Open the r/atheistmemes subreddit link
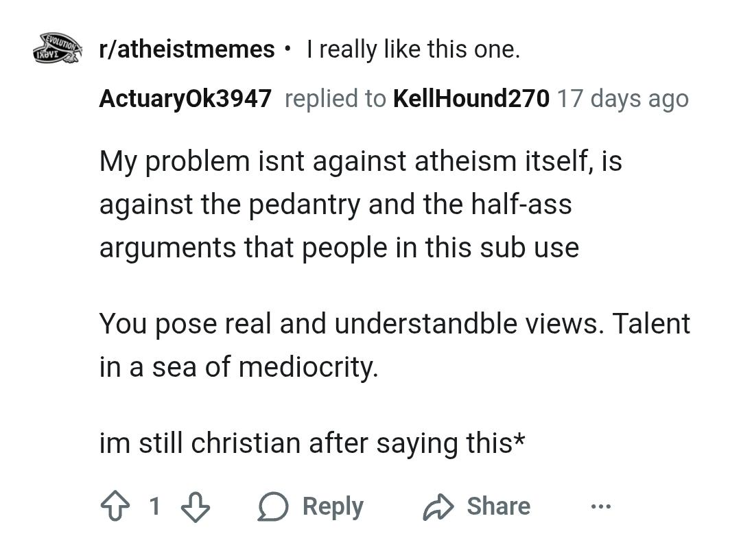 (187, 49)
